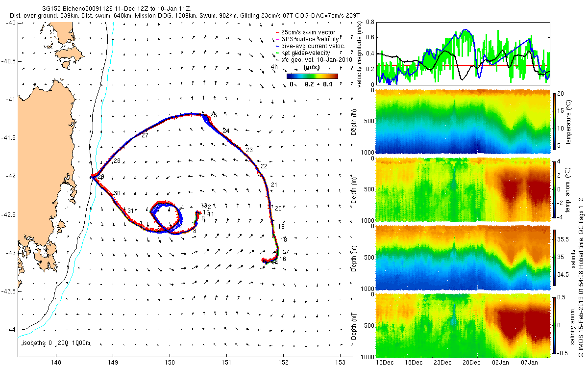Click day marker 18 on the glider track
This screenshot has height=368, width=588.
[x=284, y=240]
